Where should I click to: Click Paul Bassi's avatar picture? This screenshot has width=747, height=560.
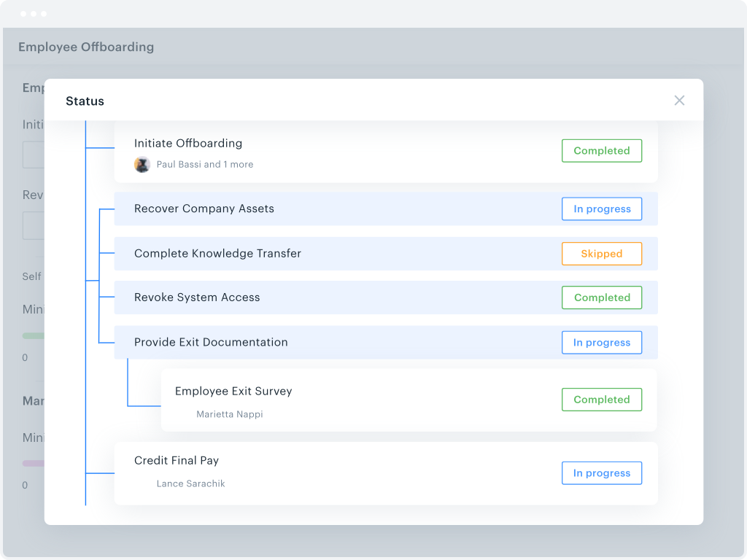click(x=142, y=164)
